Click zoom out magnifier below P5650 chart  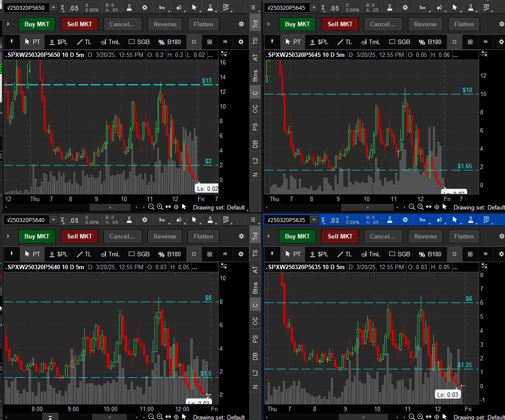pos(151,207)
